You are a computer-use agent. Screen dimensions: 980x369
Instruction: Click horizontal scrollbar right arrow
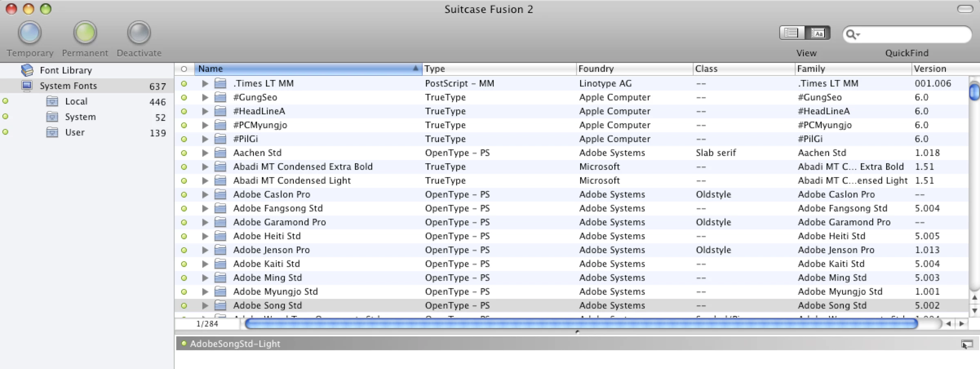tap(961, 324)
